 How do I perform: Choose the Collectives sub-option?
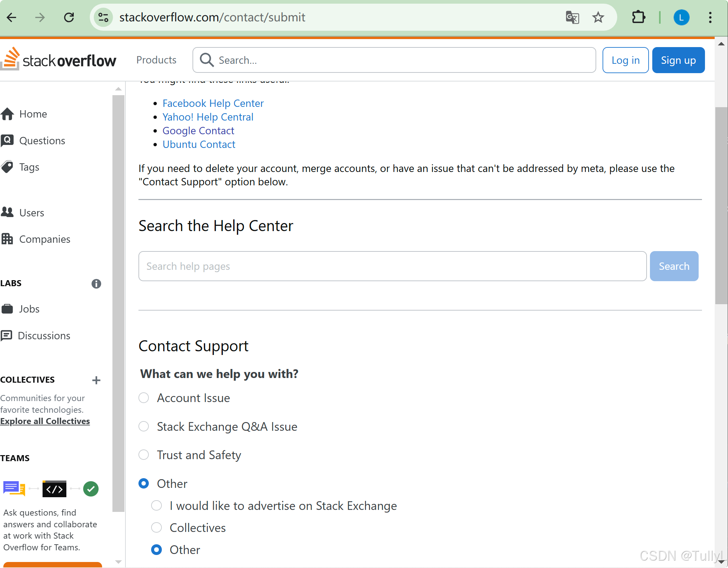pos(156,528)
